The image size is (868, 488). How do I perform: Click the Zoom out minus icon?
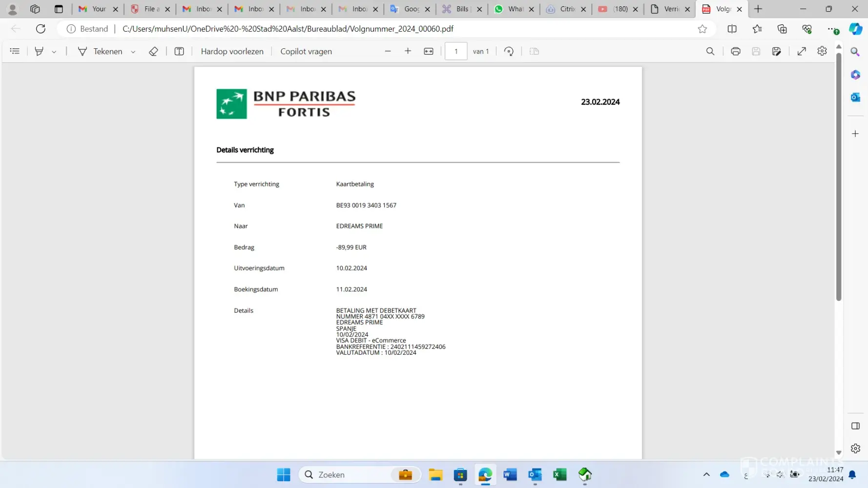pyautogui.click(x=388, y=51)
